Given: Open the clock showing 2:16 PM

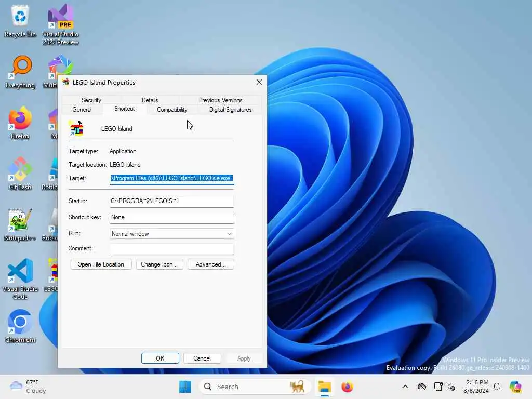Looking at the screenshot, I should point(477,387).
